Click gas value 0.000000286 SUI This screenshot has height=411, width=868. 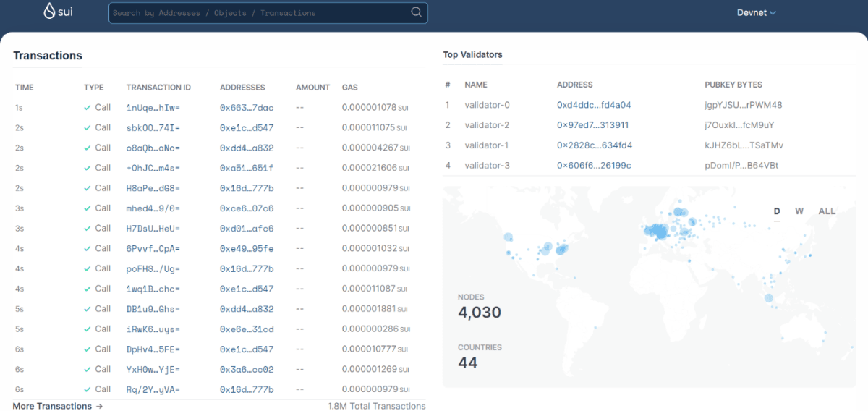tap(376, 329)
